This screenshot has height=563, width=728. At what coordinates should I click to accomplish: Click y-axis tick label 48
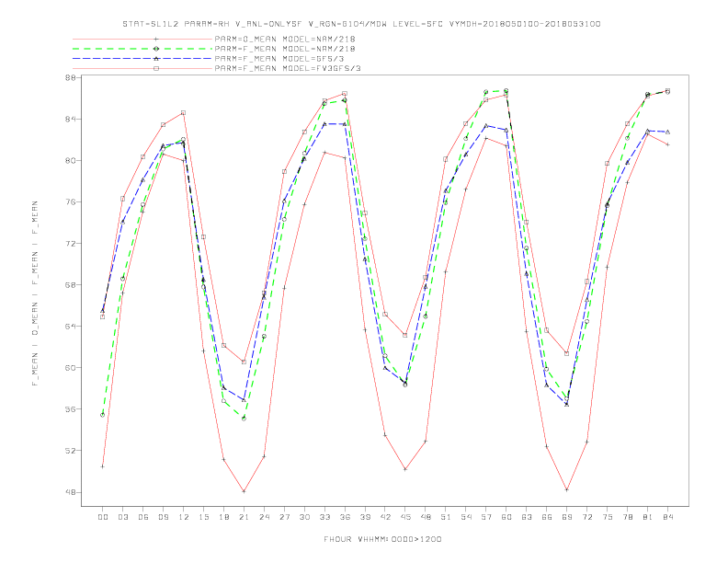(x=71, y=492)
